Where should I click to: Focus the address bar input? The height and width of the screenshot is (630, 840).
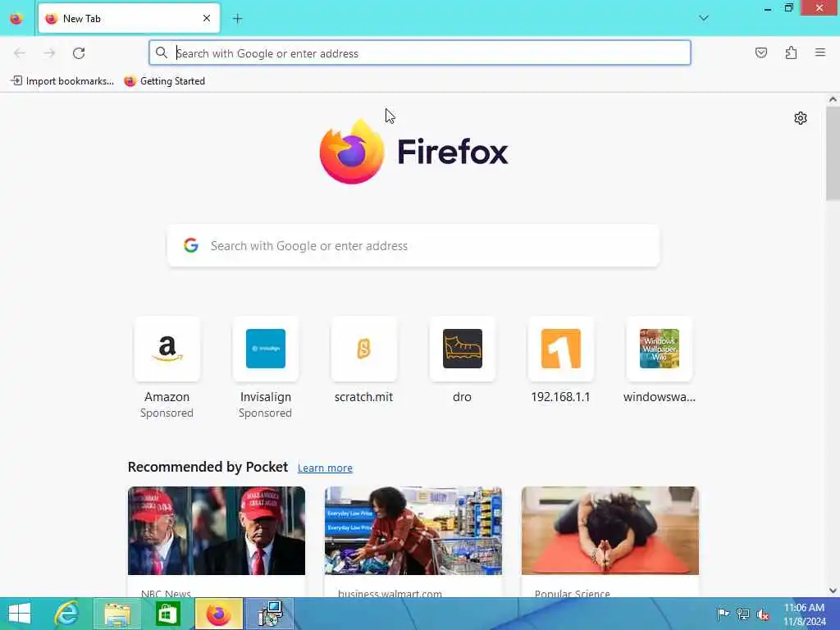(419, 52)
